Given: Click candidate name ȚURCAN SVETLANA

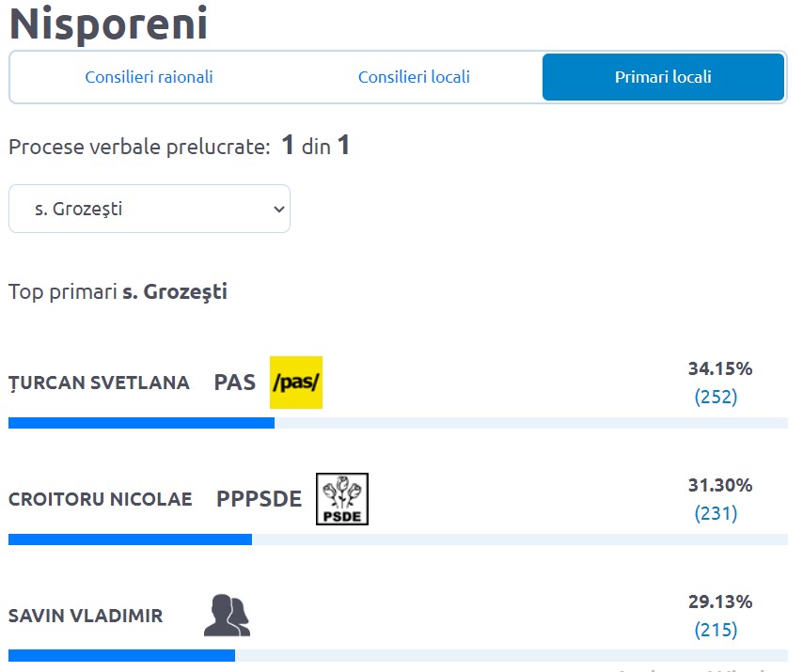Looking at the screenshot, I should pyautogui.click(x=100, y=383).
